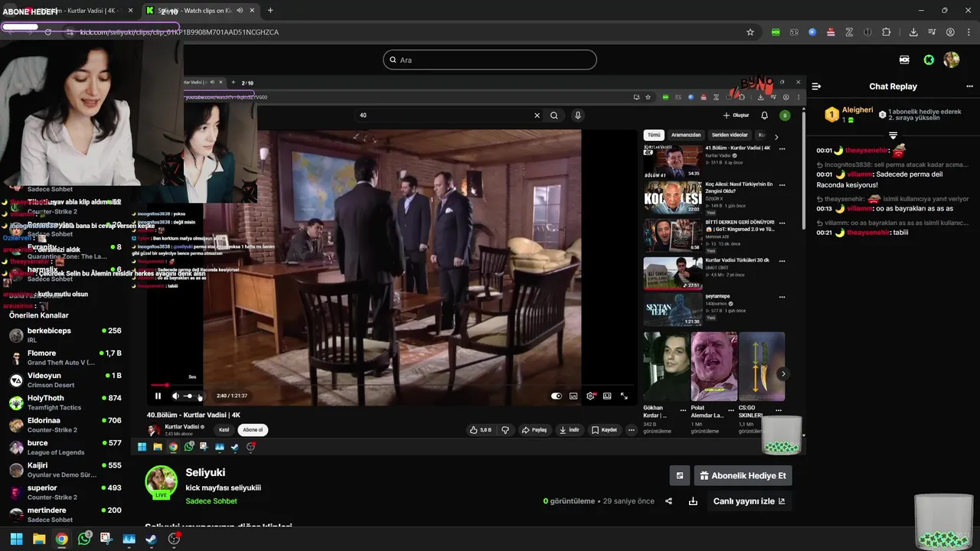Clear the YouTube search box with the X
This screenshot has height=551, width=980.
tap(537, 116)
